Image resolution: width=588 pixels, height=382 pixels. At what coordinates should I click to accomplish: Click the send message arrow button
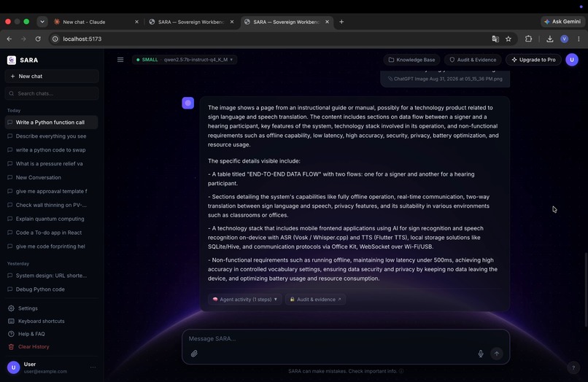(x=497, y=354)
